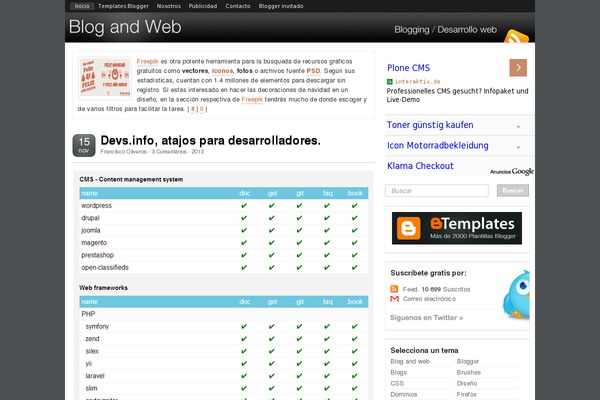
Task: Select Blogger invitado in top navigation
Action: coord(281,6)
